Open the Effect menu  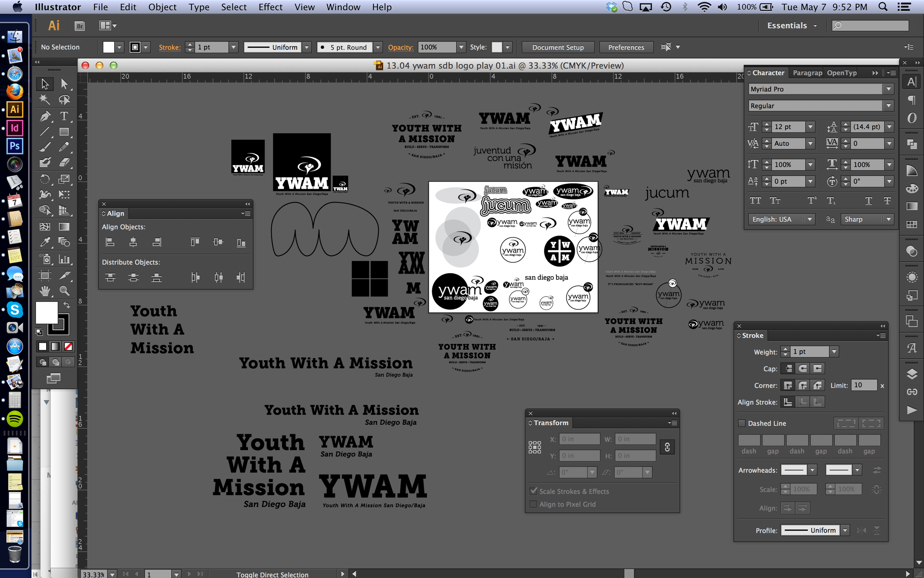[x=271, y=7]
